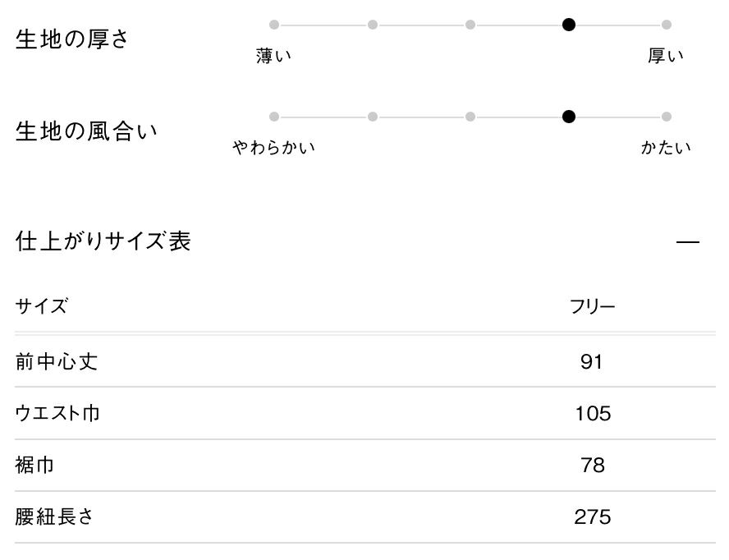Choose the middle dot on 生地の風合い scale
Screen dimensions: 729x560
point(470,117)
